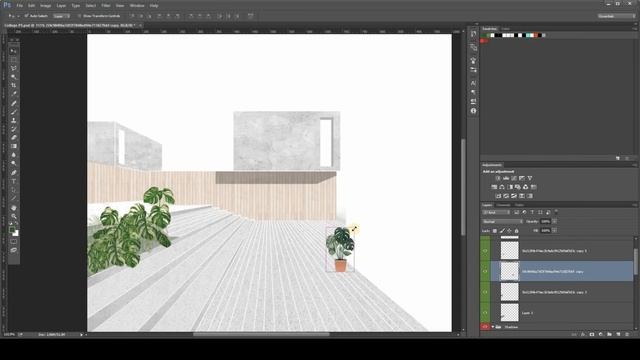Open the status bar info arrow

coord(81,335)
